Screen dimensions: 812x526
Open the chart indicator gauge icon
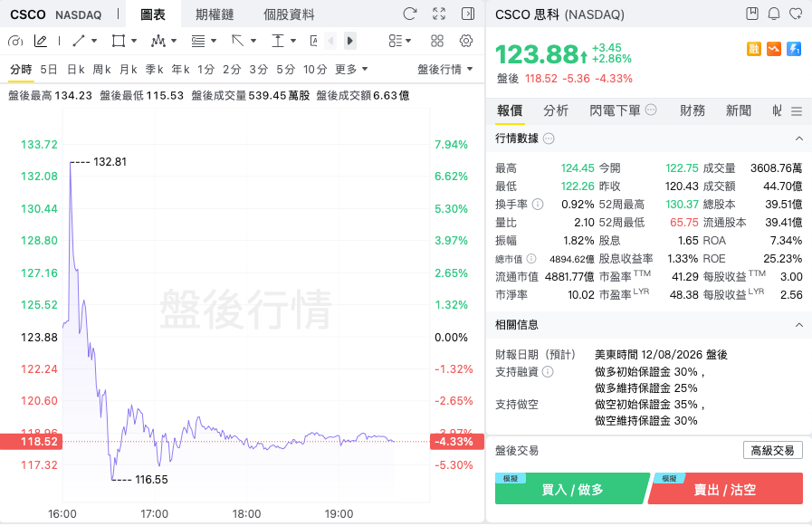pyautogui.click(x=15, y=41)
